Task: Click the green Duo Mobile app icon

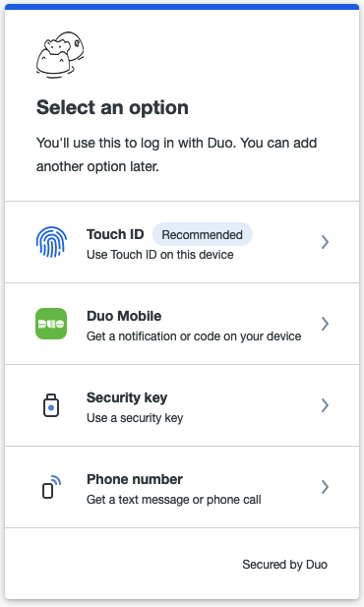Action: pyautogui.click(x=51, y=324)
